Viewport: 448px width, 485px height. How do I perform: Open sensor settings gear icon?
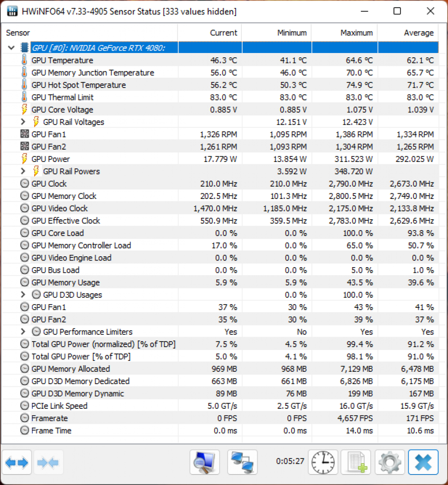tap(390, 462)
